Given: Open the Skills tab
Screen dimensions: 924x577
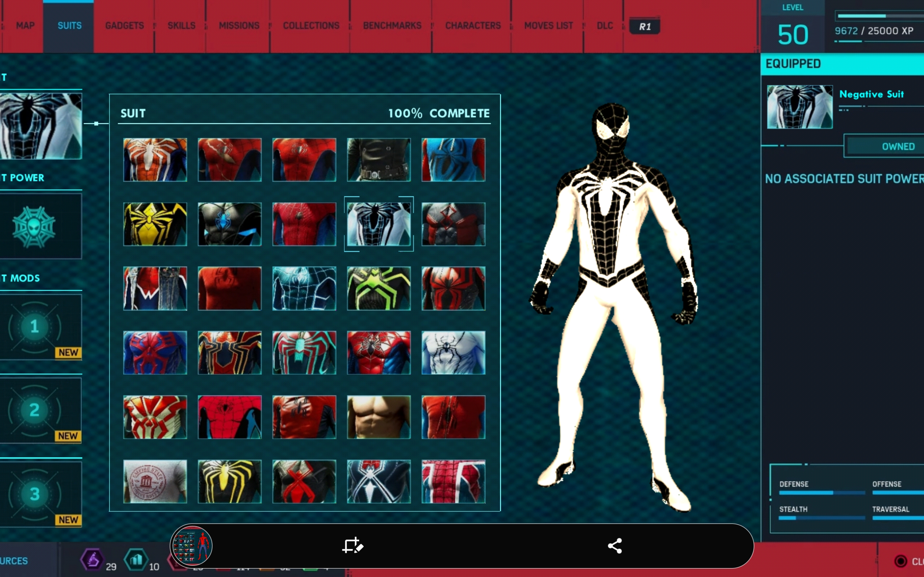Looking at the screenshot, I should point(181,26).
